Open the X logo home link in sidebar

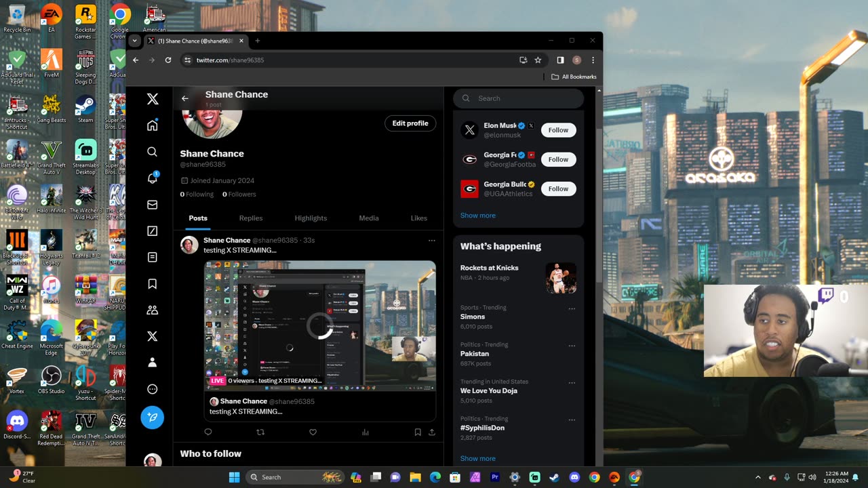tap(153, 99)
